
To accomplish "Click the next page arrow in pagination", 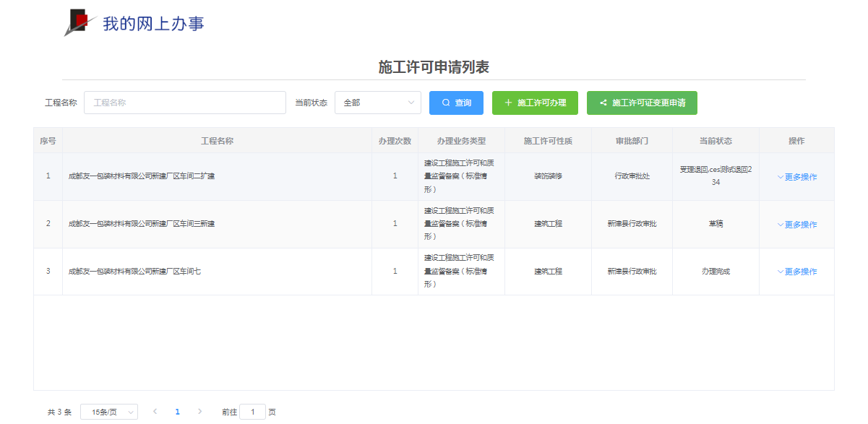I will [199, 411].
